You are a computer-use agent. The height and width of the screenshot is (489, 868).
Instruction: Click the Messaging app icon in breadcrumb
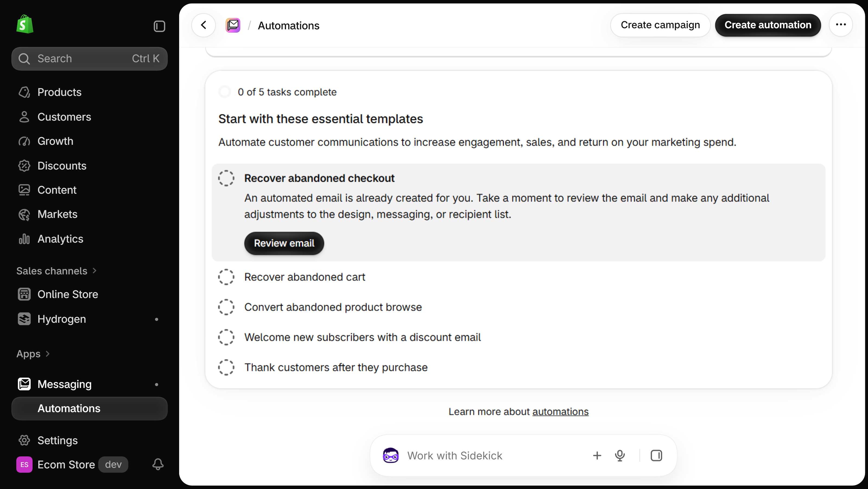[233, 25]
